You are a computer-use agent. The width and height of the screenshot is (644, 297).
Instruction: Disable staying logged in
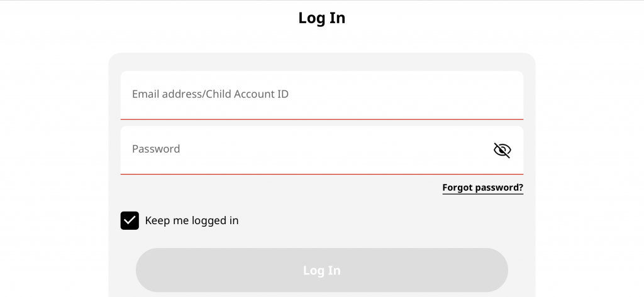pos(130,220)
